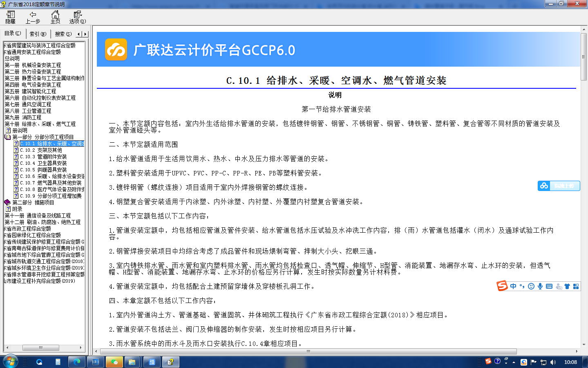Show hidden tray icons arrow
The image size is (588, 368).
514,362
